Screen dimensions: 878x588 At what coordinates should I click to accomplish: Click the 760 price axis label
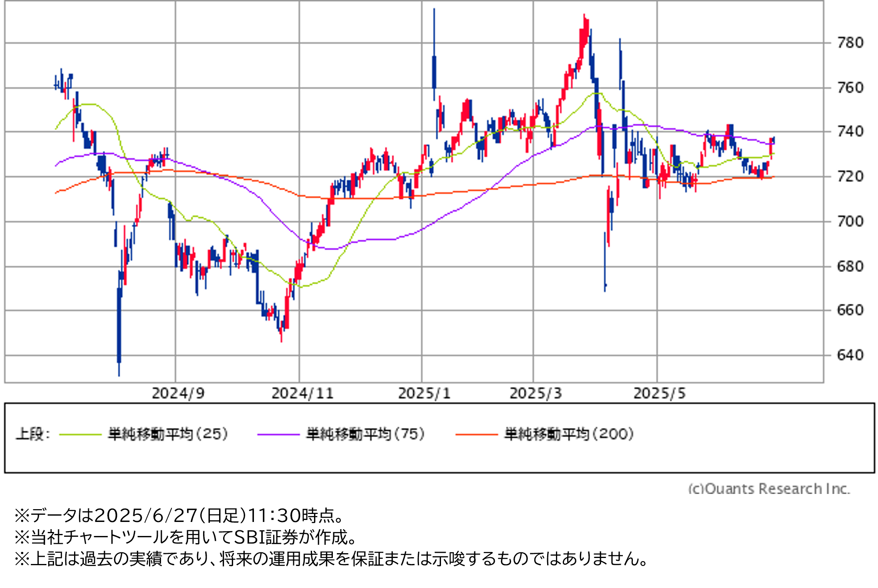click(x=850, y=88)
